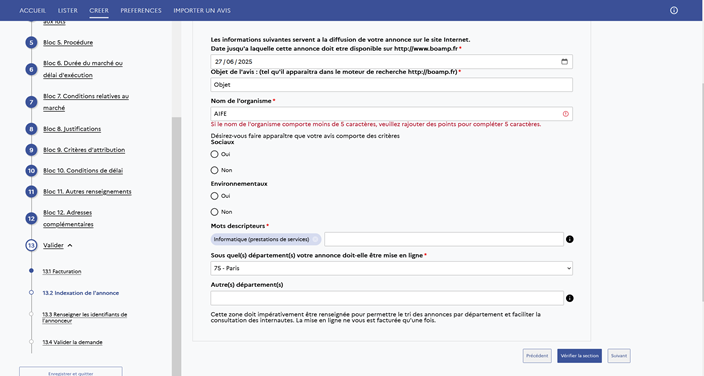Remove the Informatique (prestations de services) tag
The width and height of the screenshot is (704, 376).
coord(316,239)
